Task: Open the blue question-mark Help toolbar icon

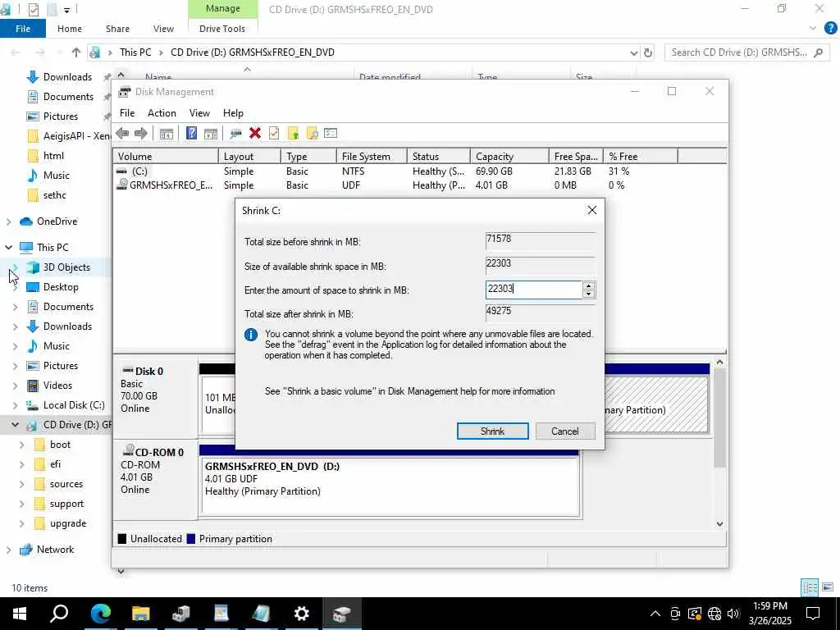Action: click(191, 133)
